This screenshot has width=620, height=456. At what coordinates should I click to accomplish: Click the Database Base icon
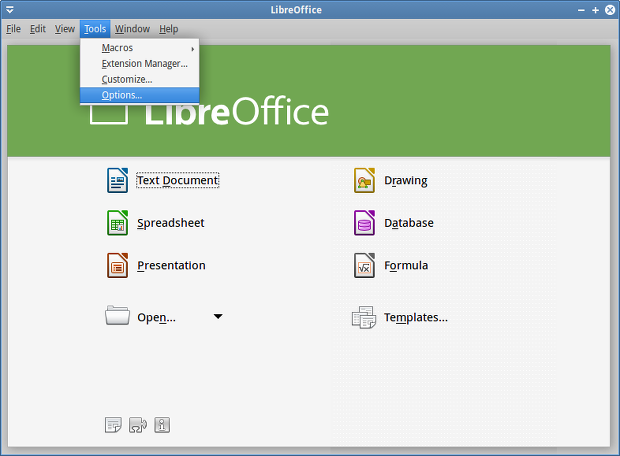364,223
